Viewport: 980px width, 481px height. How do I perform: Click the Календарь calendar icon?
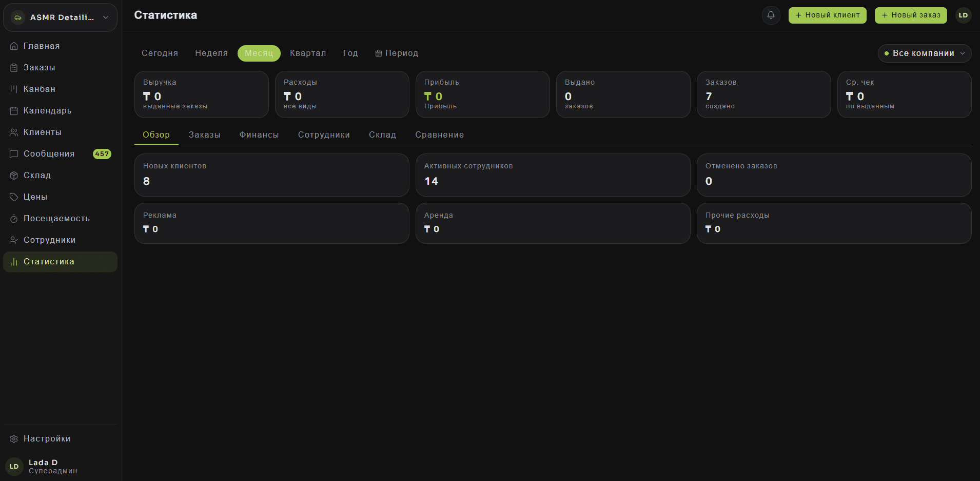click(x=14, y=111)
